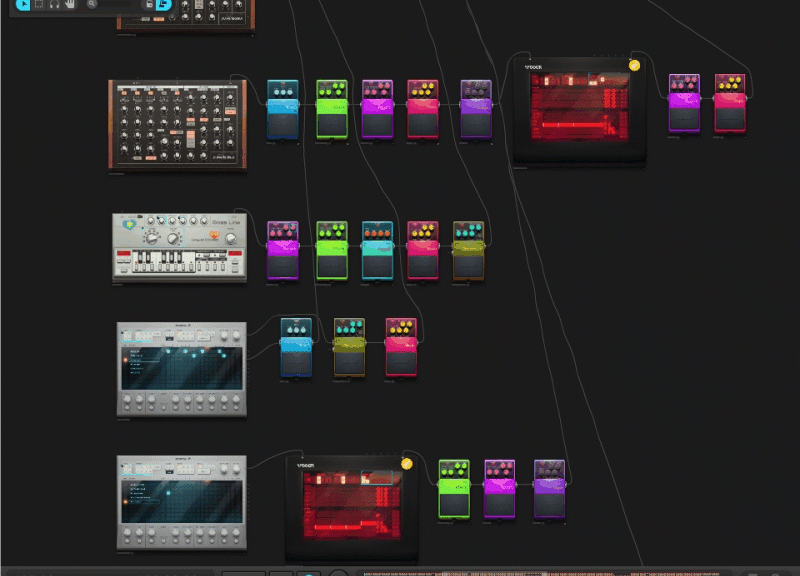Viewport: 800px width, 576px height.
Task: Open the pattern selector on the drum machine
Action: (191, 139)
